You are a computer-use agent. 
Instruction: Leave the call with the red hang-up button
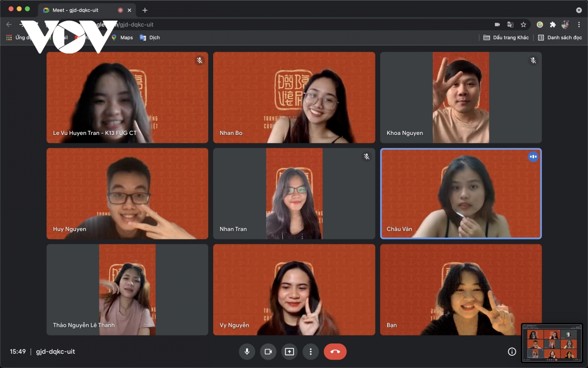pyautogui.click(x=335, y=351)
